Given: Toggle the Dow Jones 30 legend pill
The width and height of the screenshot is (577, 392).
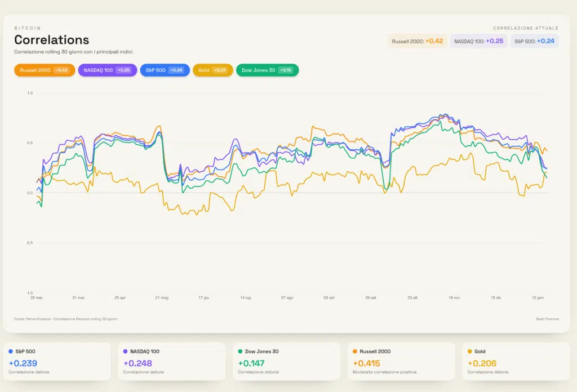Looking at the screenshot, I should click(267, 70).
